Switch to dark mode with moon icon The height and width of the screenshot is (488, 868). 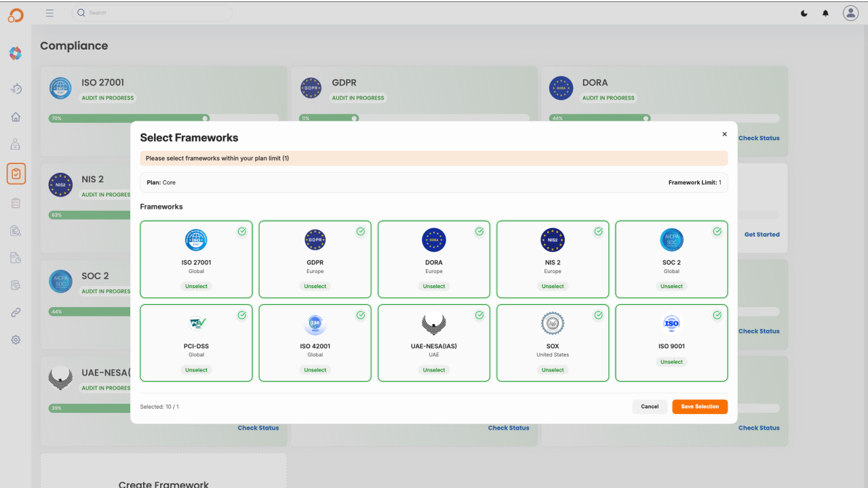pos(804,13)
